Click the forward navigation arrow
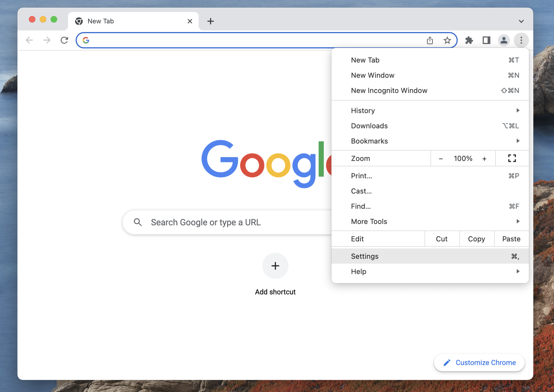The width and height of the screenshot is (554, 392). [47, 40]
